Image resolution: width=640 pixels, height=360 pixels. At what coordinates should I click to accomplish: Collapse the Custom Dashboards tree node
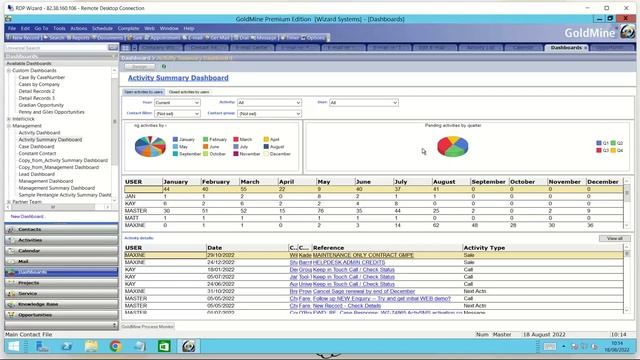point(9,71)
